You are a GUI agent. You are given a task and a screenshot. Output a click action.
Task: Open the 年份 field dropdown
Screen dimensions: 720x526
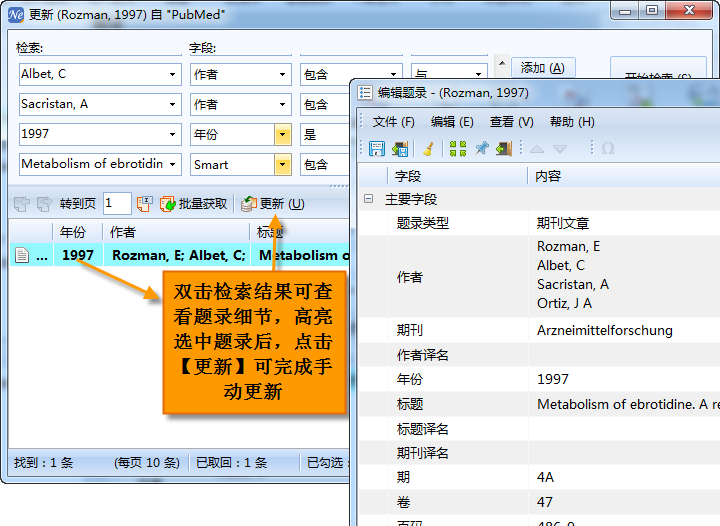(282, 135)
